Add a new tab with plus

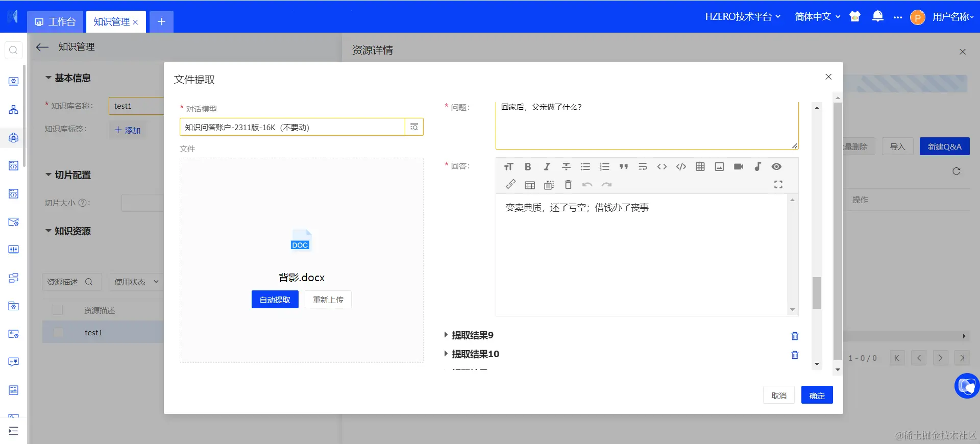pyautogui.click(x=161, y=21)
